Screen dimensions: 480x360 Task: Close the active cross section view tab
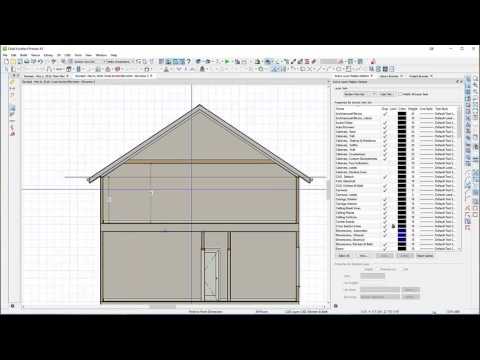pyautogui.click(x=151, y=76)
